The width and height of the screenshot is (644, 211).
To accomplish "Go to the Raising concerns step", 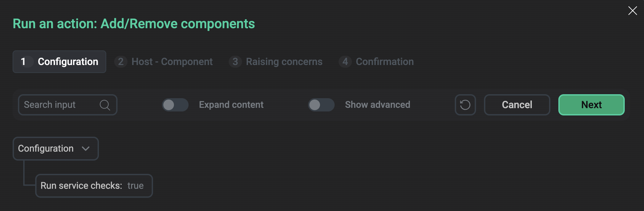I will click(x=284, y=62).
